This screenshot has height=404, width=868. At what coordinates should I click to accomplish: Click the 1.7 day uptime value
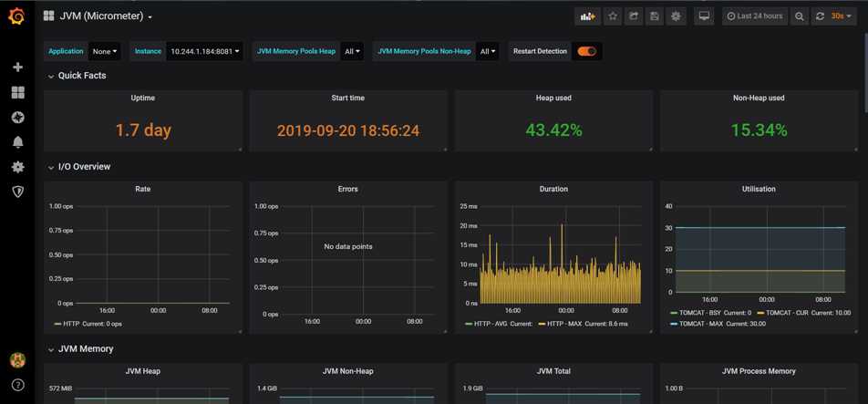(x=143, y=130)
